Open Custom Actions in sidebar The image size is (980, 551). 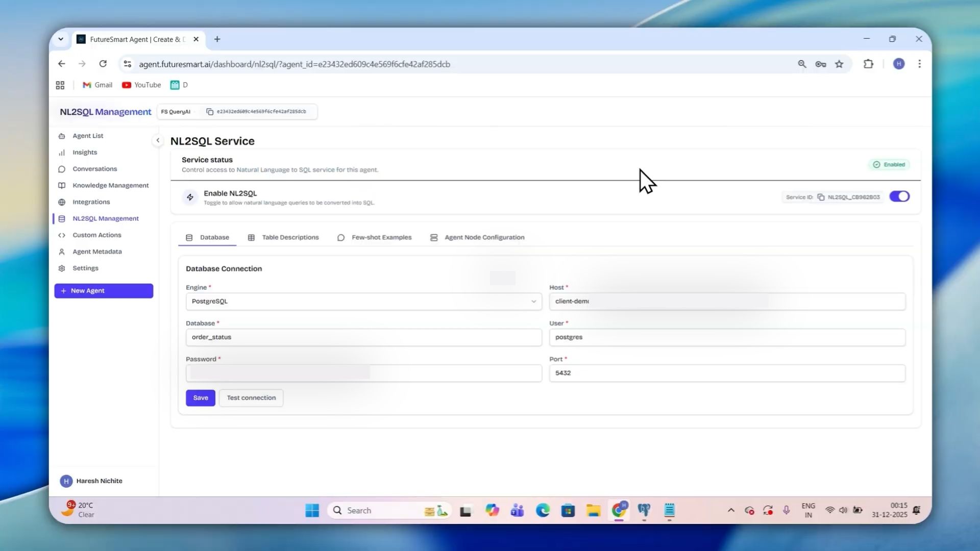[96, 235]
